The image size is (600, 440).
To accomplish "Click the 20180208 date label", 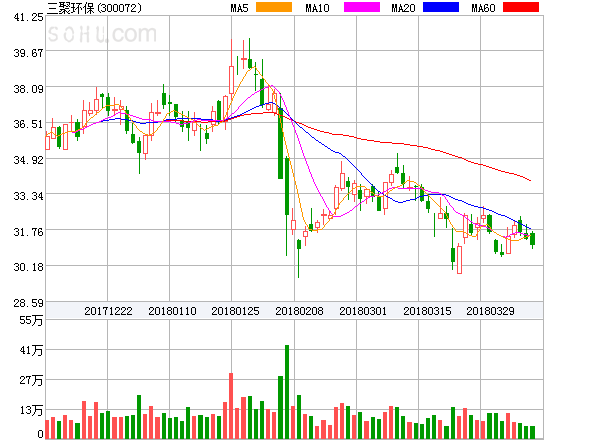I will pos(299,311).
